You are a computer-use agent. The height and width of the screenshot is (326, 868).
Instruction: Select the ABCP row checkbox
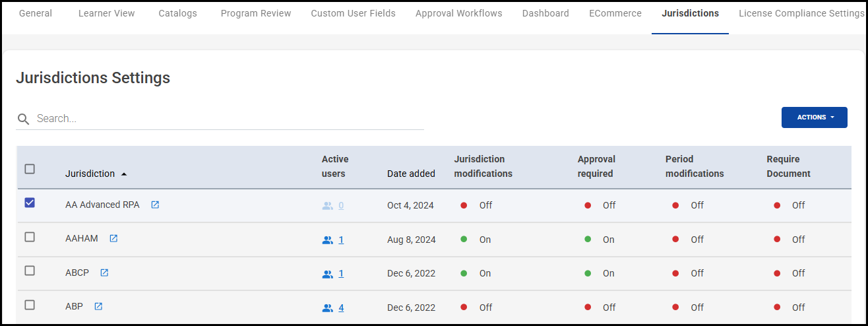pos(30,271)
